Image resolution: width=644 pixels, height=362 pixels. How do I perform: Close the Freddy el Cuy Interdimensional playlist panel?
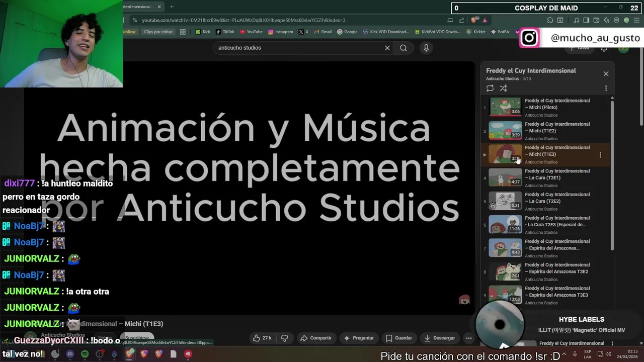click(606, 73)
